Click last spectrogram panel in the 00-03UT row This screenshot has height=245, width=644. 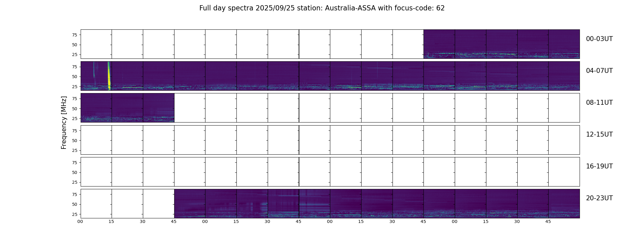click(564, 44)
